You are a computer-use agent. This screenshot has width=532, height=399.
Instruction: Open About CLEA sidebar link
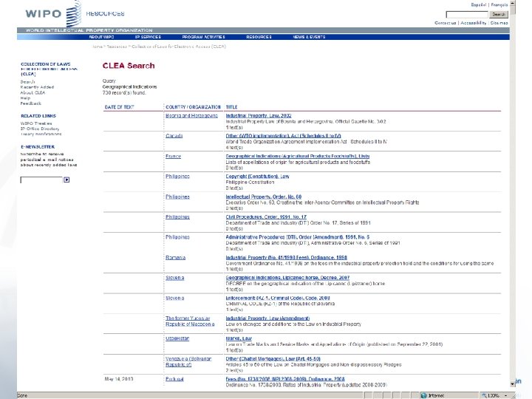tap(33, 92)
